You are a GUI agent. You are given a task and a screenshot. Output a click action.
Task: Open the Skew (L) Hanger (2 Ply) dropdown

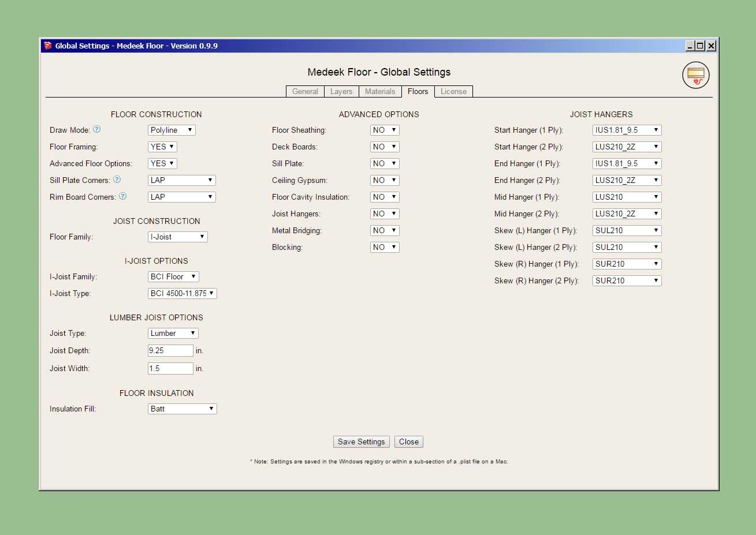click(627, 247)
